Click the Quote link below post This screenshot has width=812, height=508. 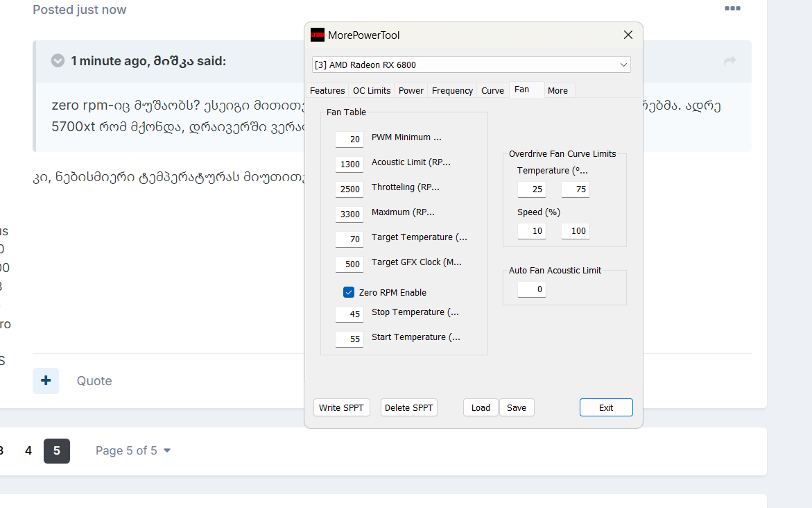coord(94,381)
